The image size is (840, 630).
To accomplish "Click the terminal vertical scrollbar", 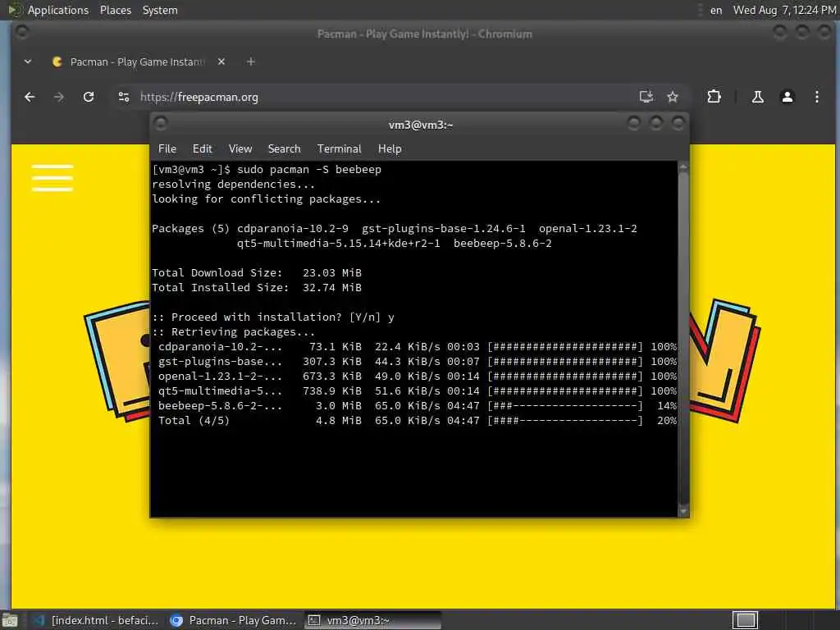I will [x=683, y=339].
